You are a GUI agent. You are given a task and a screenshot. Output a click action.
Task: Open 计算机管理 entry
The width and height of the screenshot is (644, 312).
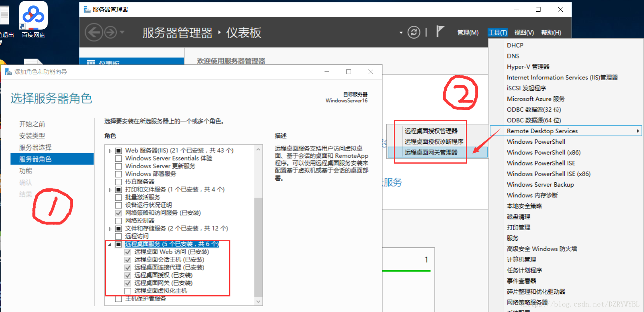point(521,259)
